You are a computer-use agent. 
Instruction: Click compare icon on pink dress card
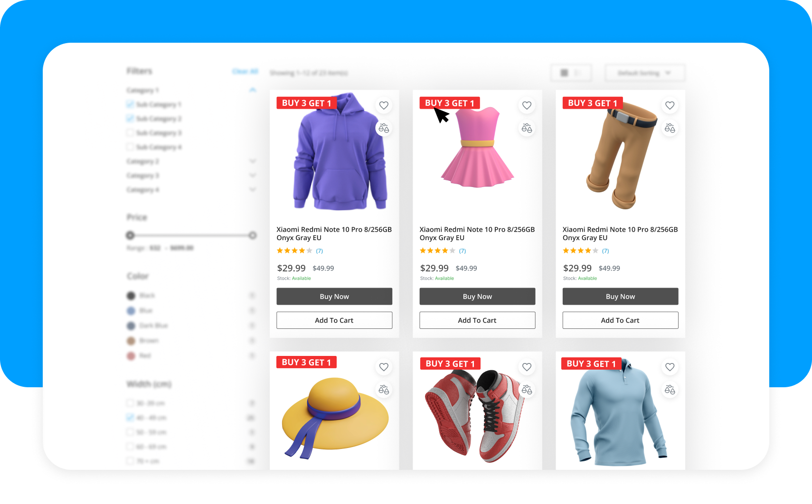coord(527,128)
